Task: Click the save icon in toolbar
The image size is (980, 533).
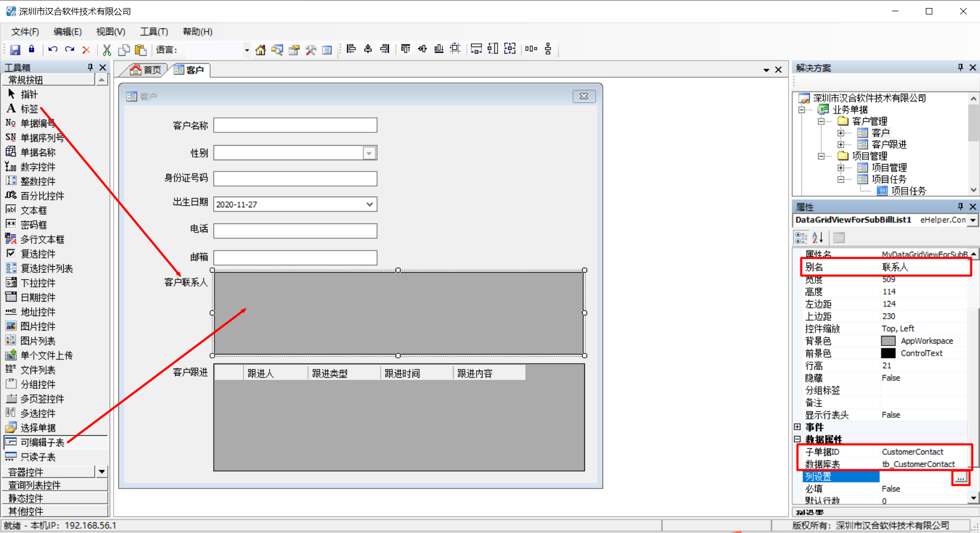Action: pos(15,50)
